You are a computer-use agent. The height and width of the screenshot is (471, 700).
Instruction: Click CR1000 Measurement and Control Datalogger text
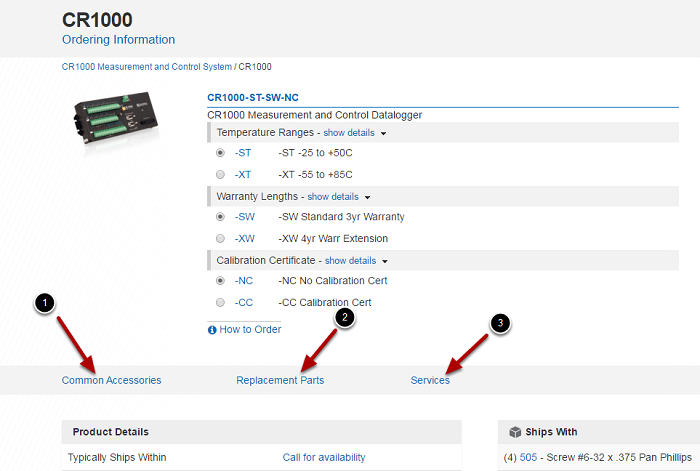coord(314,115)
